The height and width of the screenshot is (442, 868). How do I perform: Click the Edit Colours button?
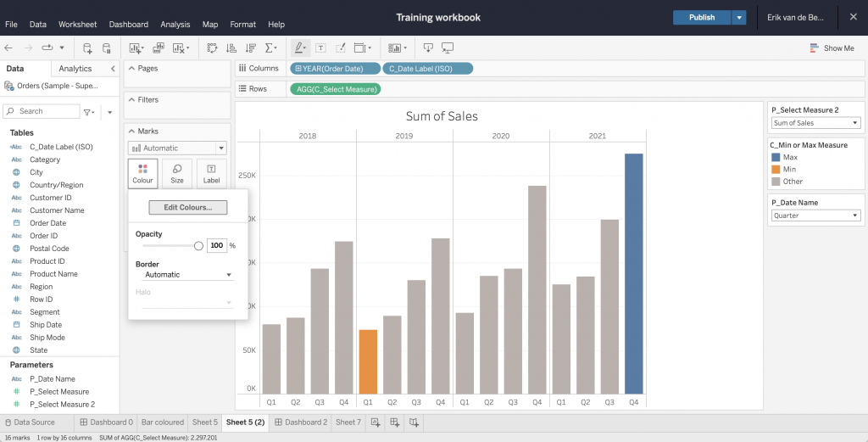pyautogui.click(x=188, y=207)
